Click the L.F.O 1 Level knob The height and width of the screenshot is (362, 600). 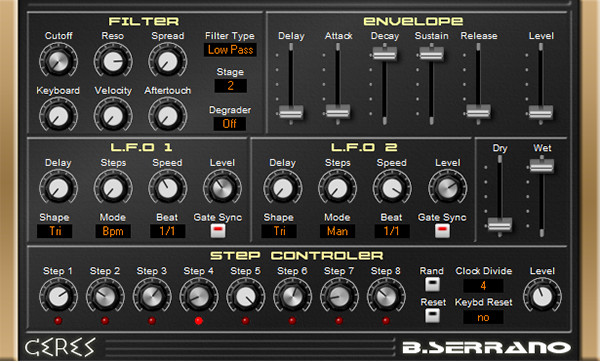click(x=222, y=188)
